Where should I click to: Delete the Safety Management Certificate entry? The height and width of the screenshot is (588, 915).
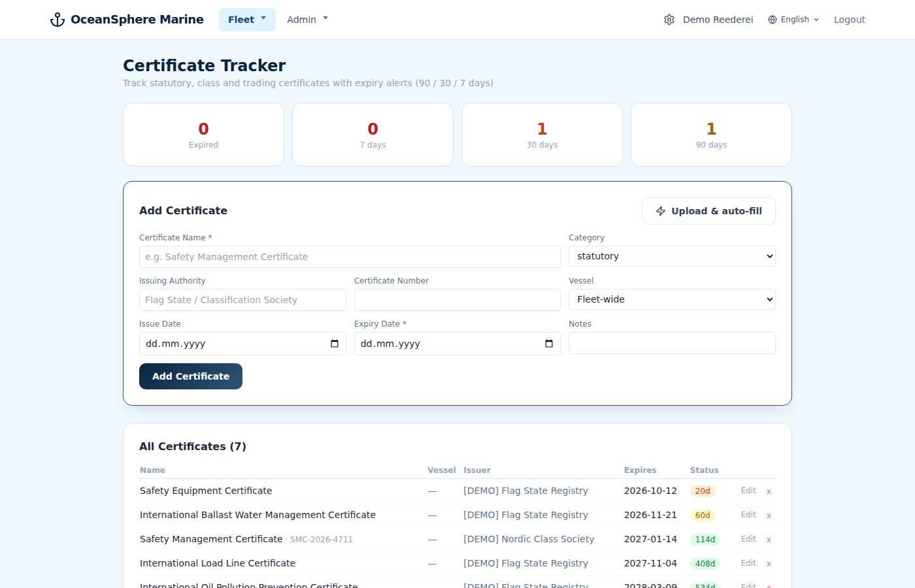769,540
